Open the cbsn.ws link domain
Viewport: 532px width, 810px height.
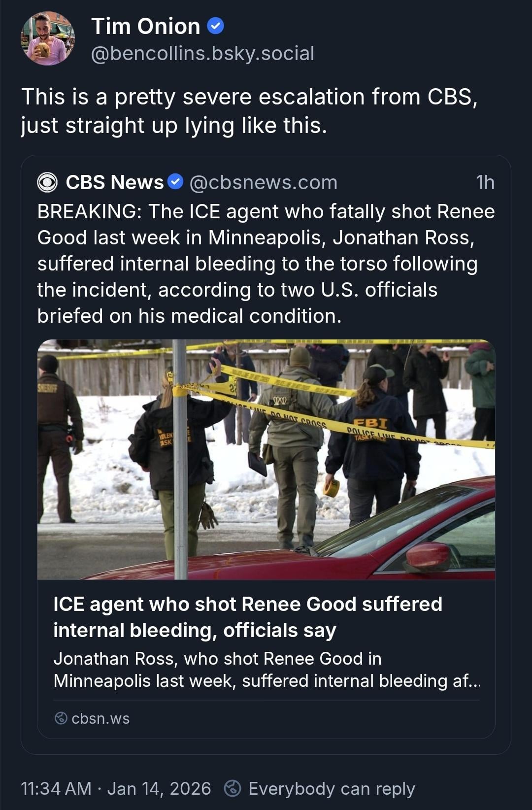tap(100, 718)
